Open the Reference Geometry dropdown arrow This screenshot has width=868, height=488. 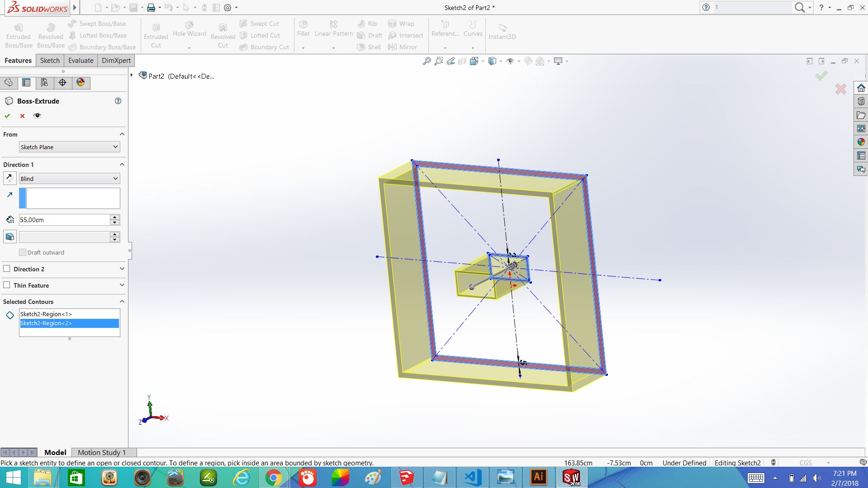tap(445, 47)
